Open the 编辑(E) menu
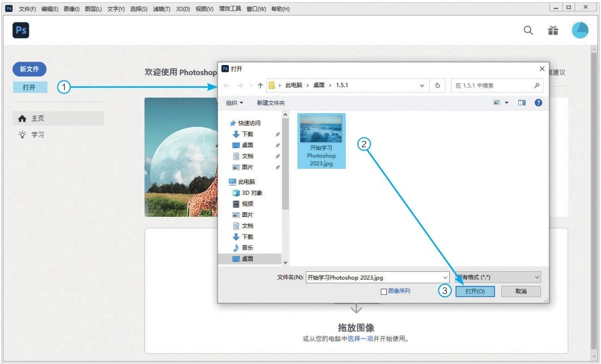601x364 pixels. (50, 9)
